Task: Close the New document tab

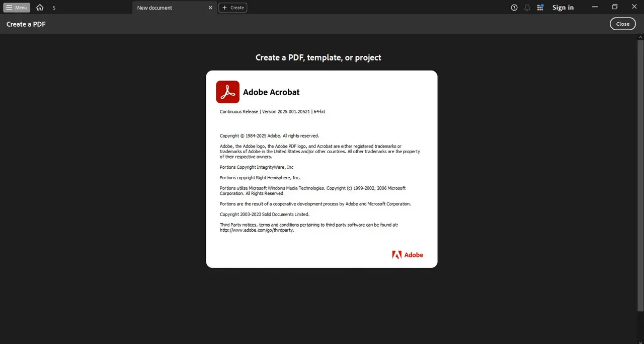Action: (211, 8)
